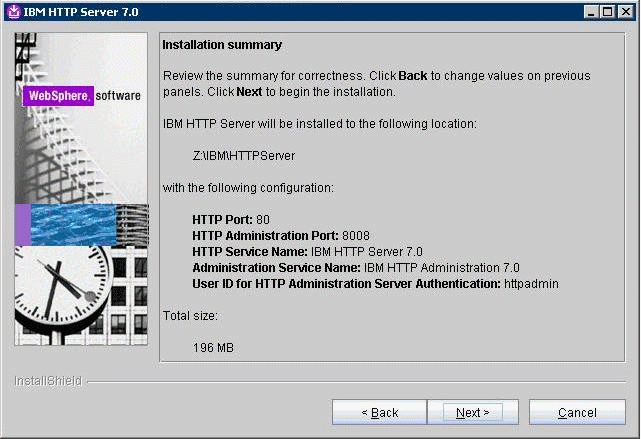Click the InstallShield label

pos(48,381)
